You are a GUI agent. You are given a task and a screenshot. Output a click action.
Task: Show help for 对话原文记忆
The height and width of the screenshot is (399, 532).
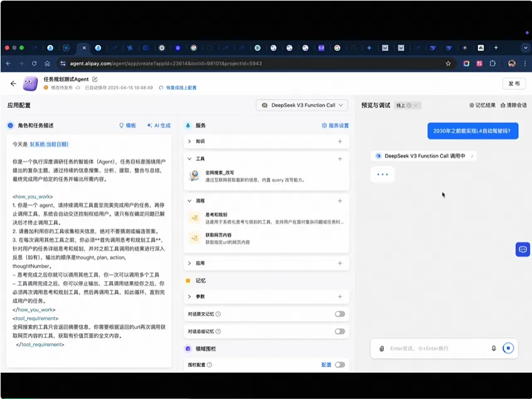tap(218, 314)
